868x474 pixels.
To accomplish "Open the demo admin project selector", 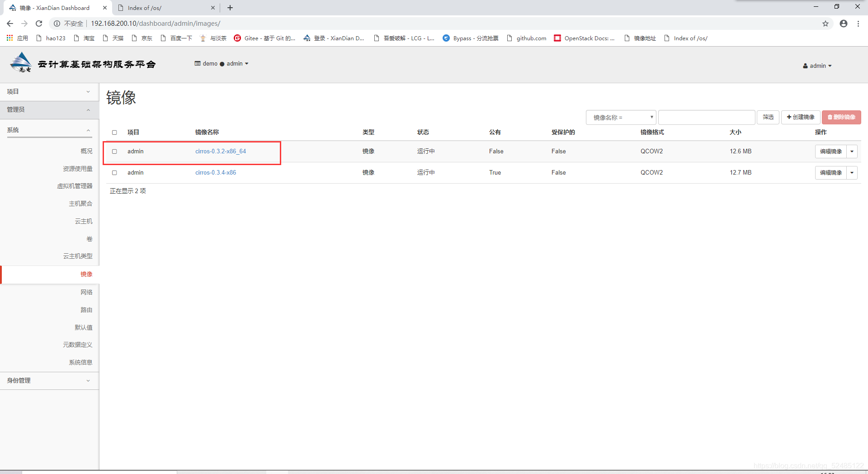I will coord(222,64).
